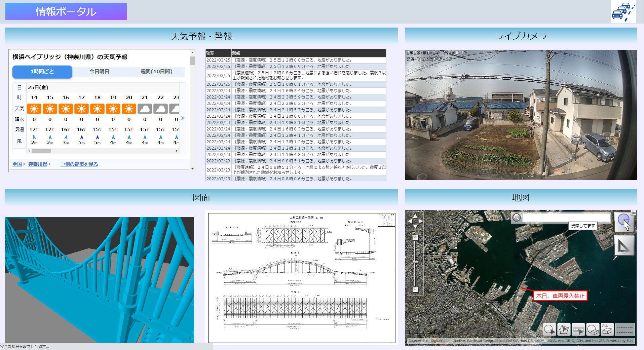Pan the map downward with arrow
This screenshot has width=644, height=350.
pos(415,226)
